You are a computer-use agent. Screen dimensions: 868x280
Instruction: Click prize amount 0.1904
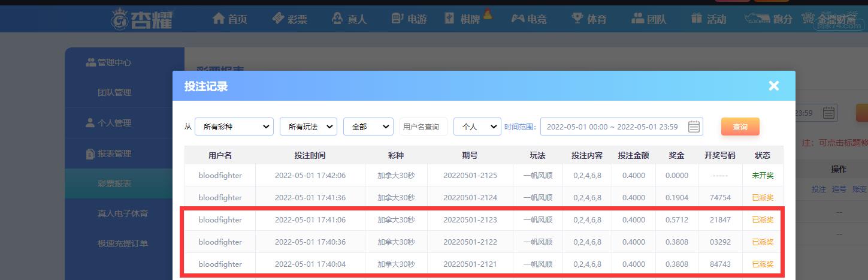677,198
